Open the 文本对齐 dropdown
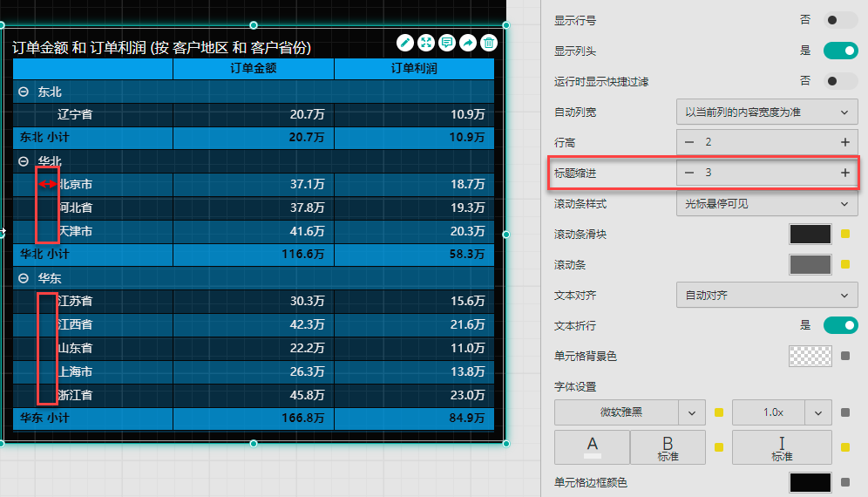The image size is (868, 497). 767,296
